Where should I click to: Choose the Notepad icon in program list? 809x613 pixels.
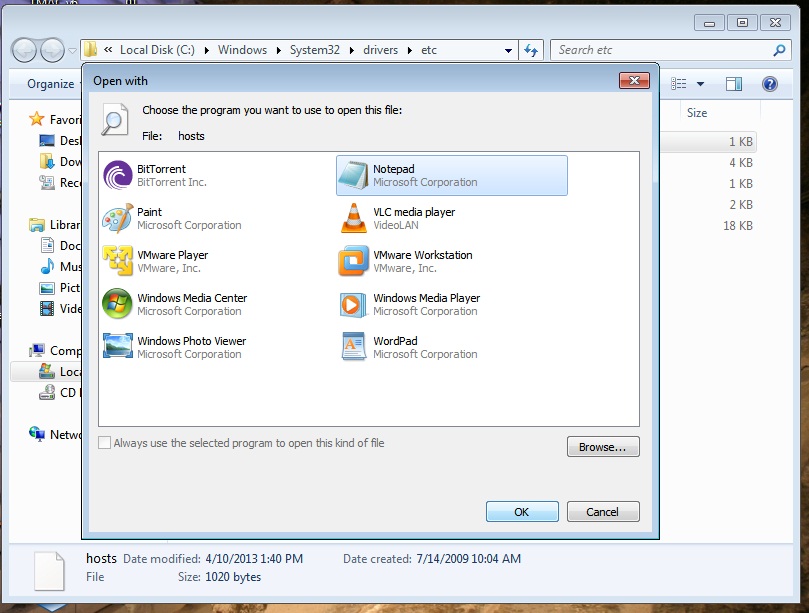click(353, 175)
